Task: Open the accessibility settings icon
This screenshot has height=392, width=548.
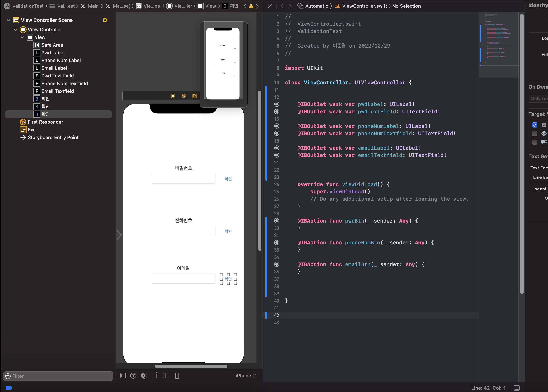Action: [x=133, y=376]
